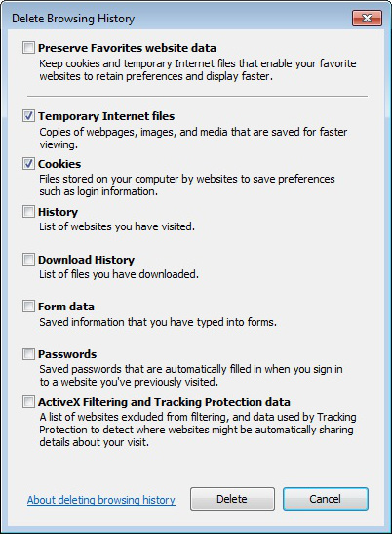Click the Delete button

(x=232, y=499)
